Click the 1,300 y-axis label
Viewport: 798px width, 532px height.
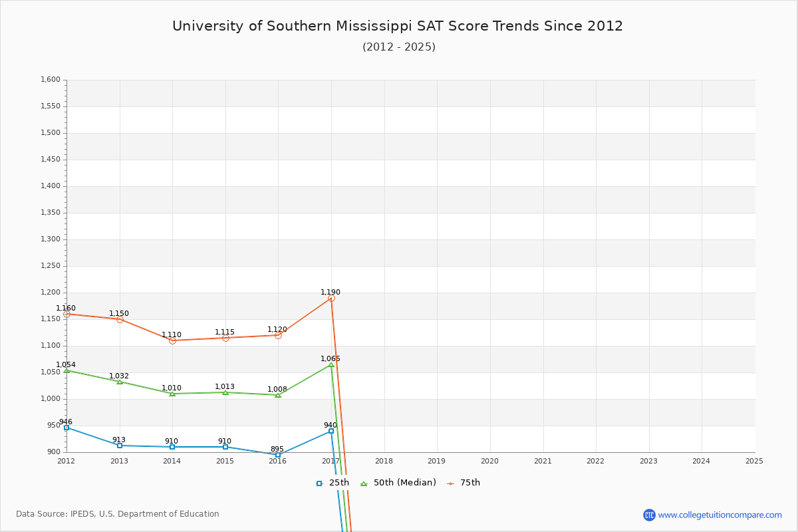coord(51,239)
